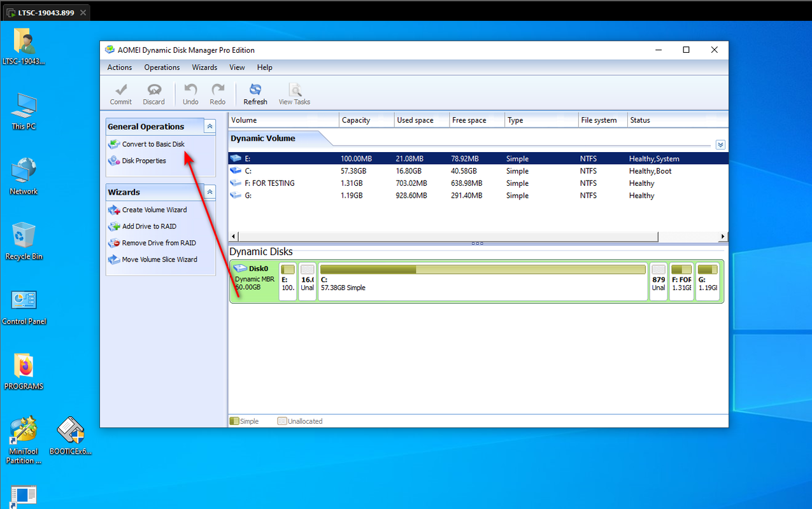Screen dimensions: 812x509
Task: Sort by the Volume column header
Action: tap(283, 120)
